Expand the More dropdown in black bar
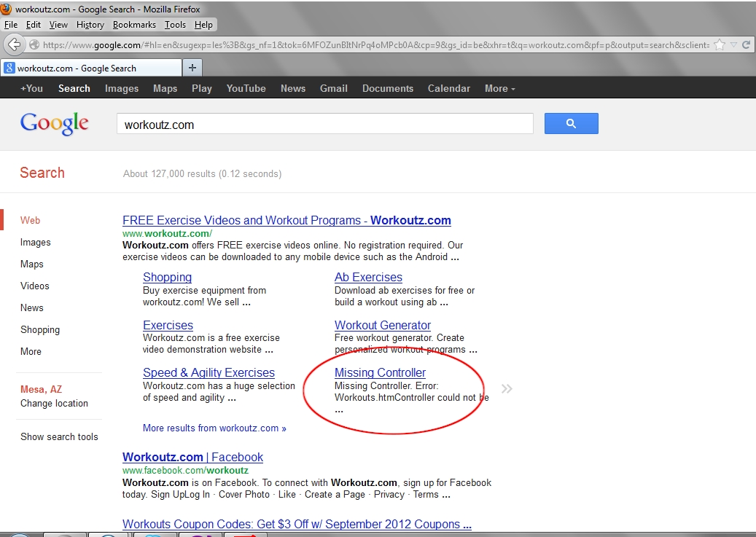The width and height of the screenshot is (756, 537). [500, 88]
